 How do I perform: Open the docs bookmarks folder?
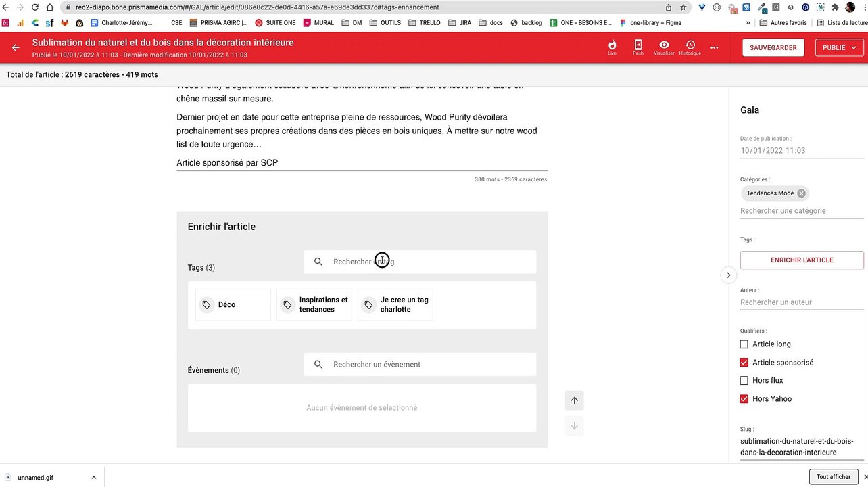click(491, 22)
